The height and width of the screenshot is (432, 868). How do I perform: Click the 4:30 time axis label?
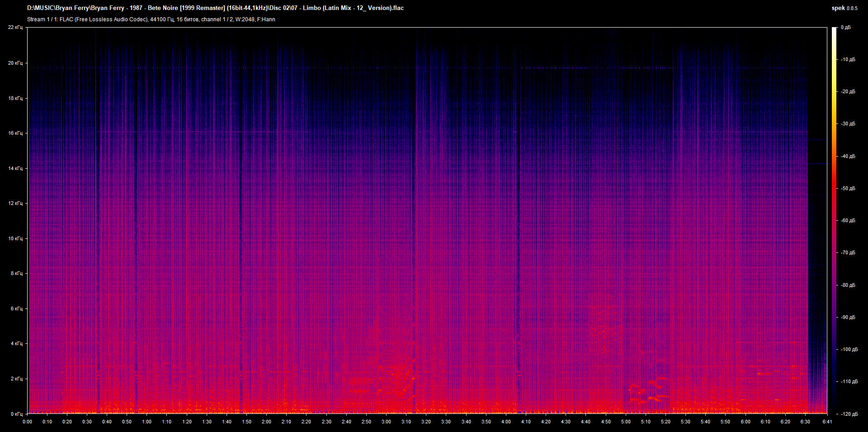(566, 422)
